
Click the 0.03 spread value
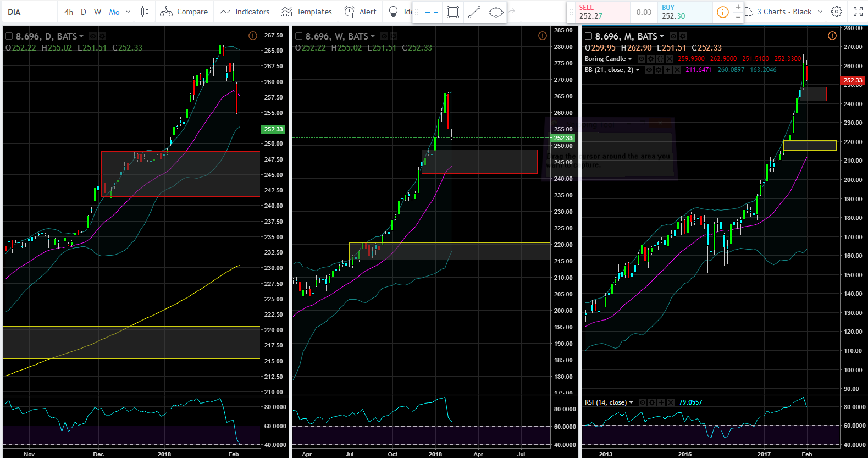644,12
